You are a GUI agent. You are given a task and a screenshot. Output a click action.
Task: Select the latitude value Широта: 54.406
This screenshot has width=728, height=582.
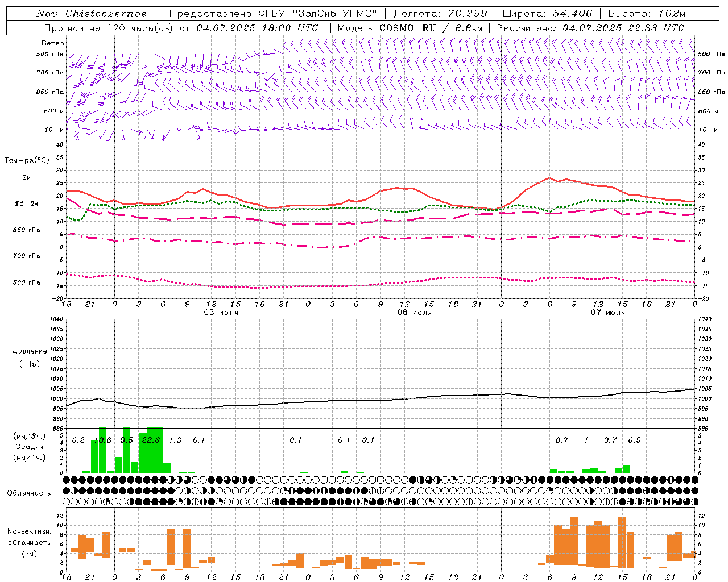(547, 14)
